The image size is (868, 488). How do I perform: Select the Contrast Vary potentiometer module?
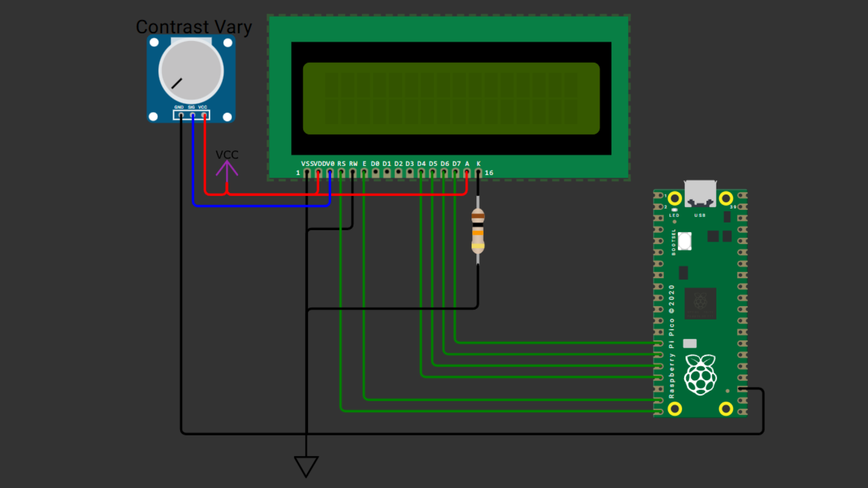(190, 79)
